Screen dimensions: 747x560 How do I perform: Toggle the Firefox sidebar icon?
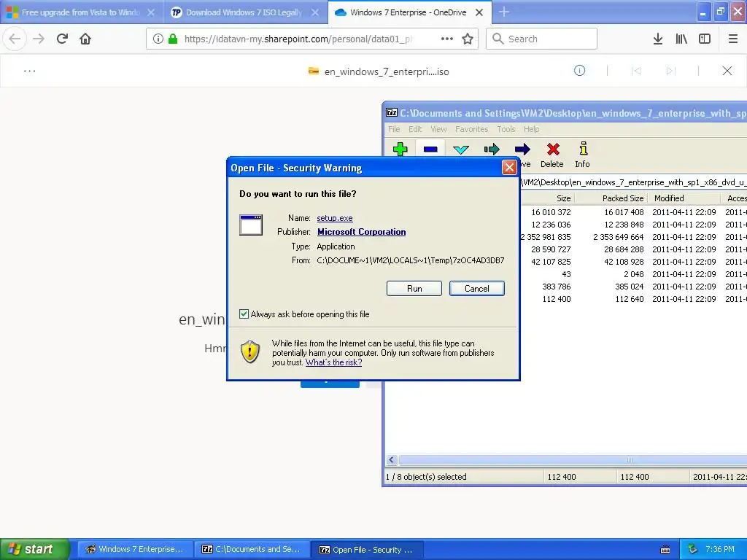705,39
